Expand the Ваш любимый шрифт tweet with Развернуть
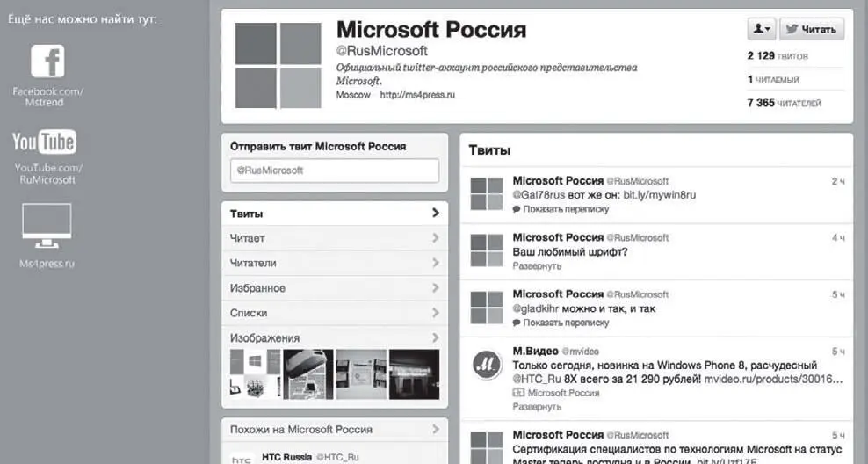Viewport: 868px width, 464px height. coord(537,266)
